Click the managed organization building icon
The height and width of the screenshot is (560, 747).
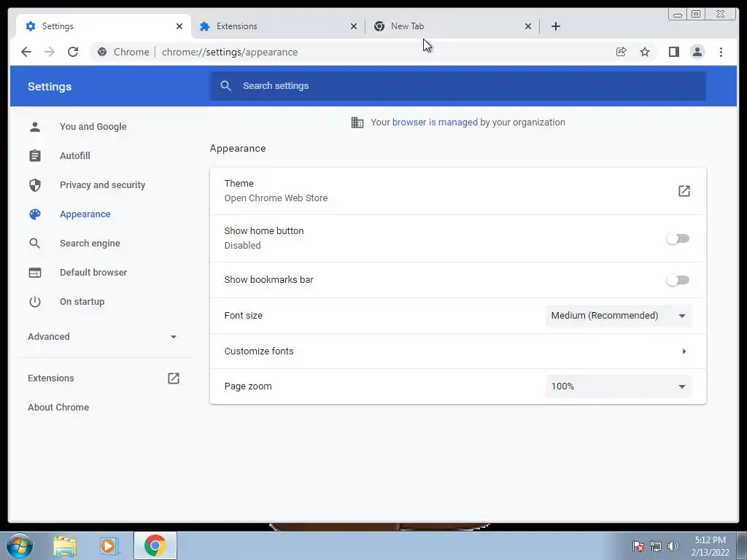[x=357, y=122]
